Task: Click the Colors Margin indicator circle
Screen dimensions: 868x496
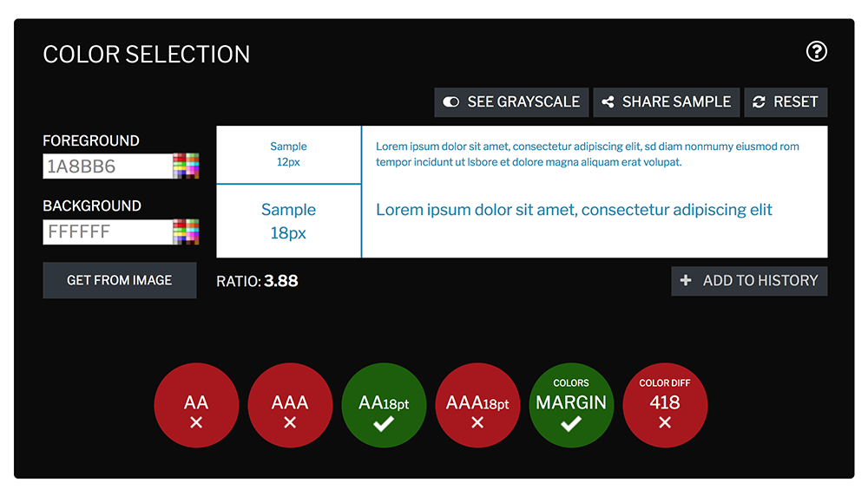Action: pos(571,405)
